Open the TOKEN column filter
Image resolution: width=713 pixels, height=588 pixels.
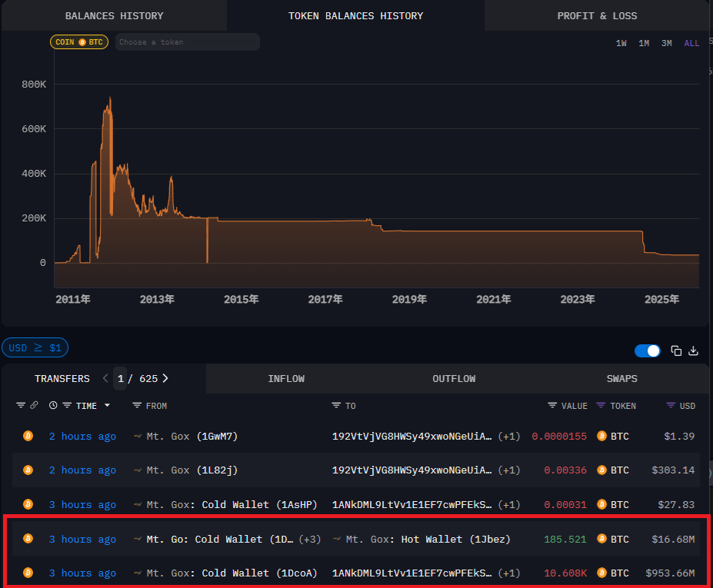click(601, 405)
